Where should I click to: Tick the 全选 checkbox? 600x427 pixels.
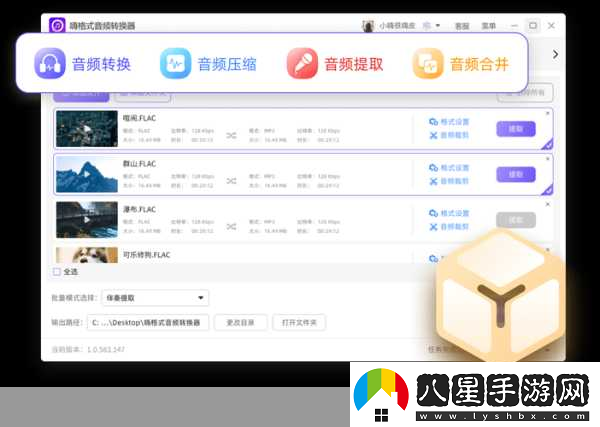click(57, 272)
